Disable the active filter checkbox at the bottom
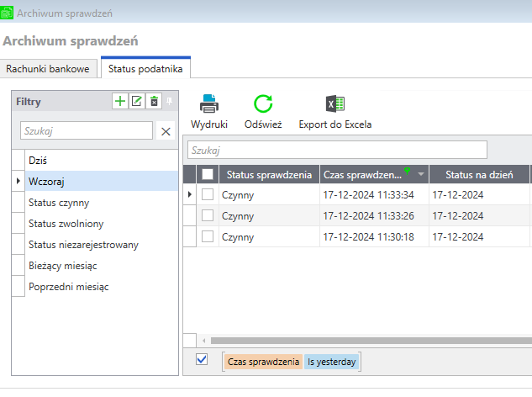 [202, 360]
